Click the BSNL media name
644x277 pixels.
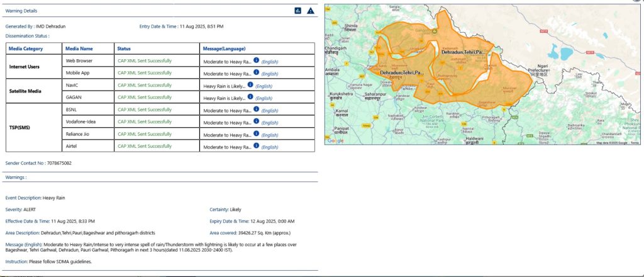[72, 110]
